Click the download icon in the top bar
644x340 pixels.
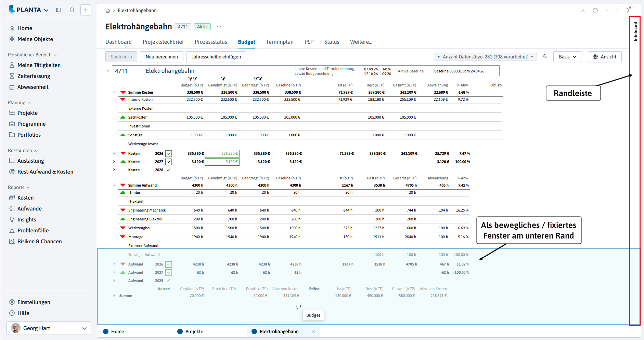[583, 10]
